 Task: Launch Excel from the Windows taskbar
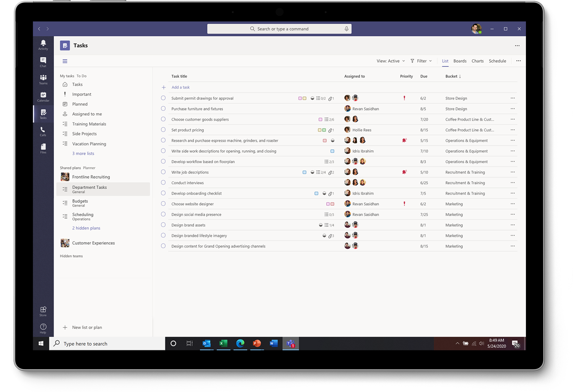(223, 343)
